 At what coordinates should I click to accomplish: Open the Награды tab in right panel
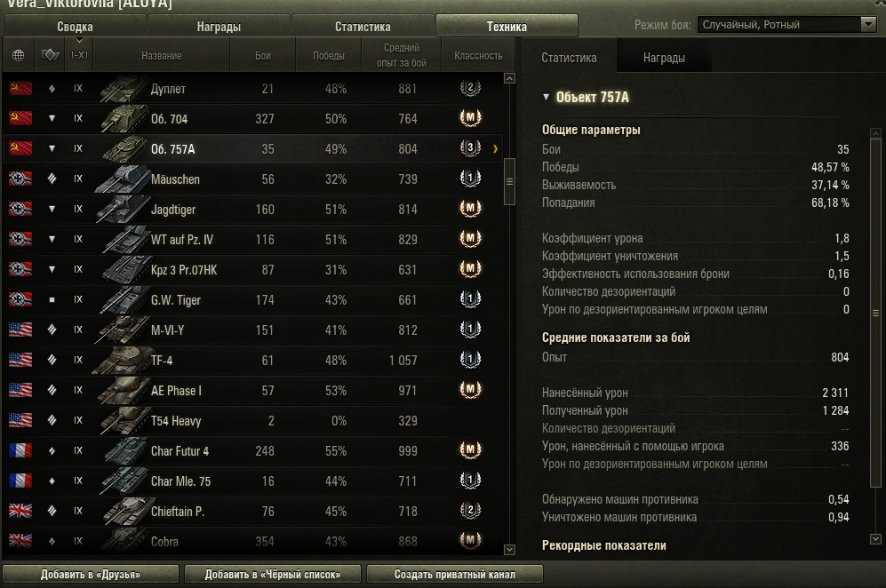664,58
